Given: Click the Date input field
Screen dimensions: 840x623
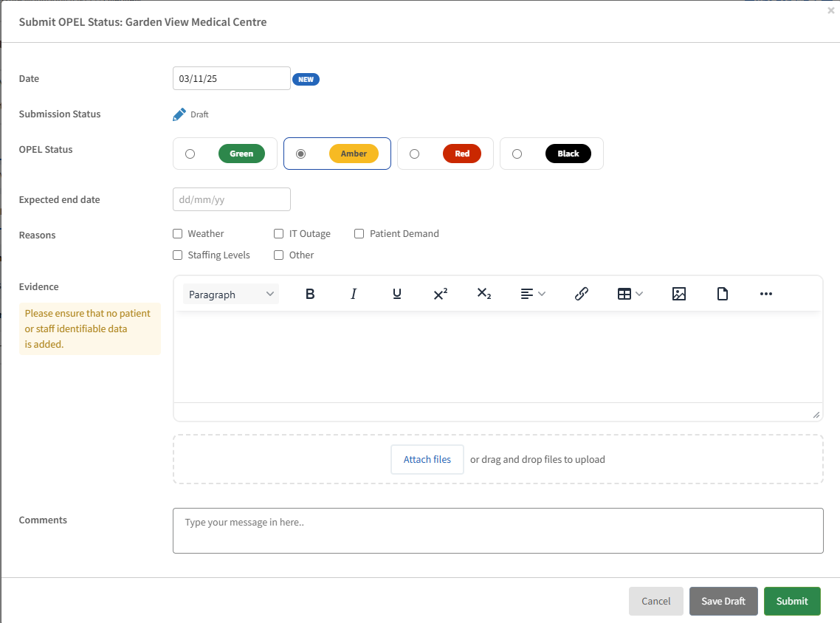Looking at the screenshot, I should tap(232, 79).
